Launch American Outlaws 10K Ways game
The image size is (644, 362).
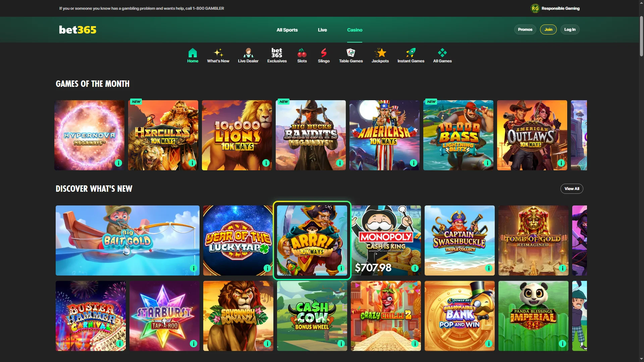(x=532, y=135)
